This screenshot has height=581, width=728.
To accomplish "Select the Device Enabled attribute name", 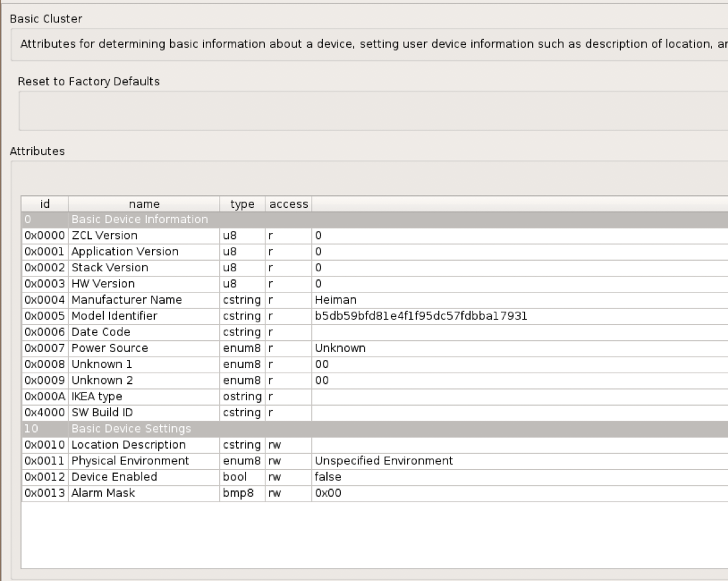I will [x=114, y=477].
